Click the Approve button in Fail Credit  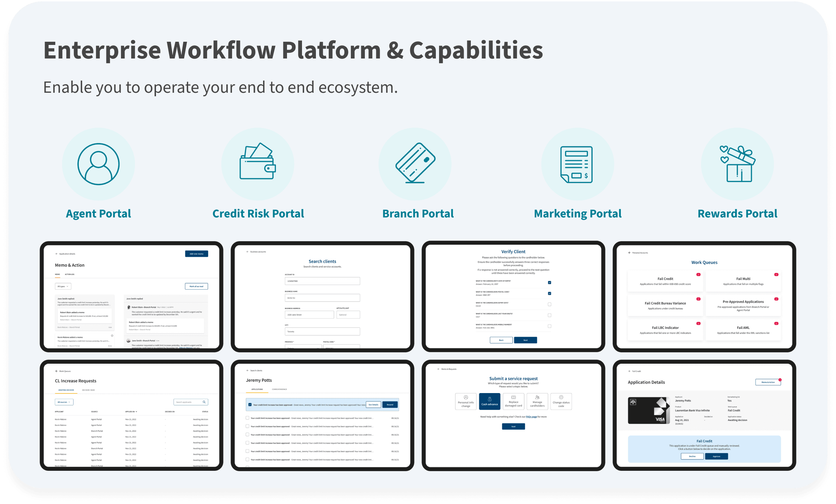tap(716, 456)
